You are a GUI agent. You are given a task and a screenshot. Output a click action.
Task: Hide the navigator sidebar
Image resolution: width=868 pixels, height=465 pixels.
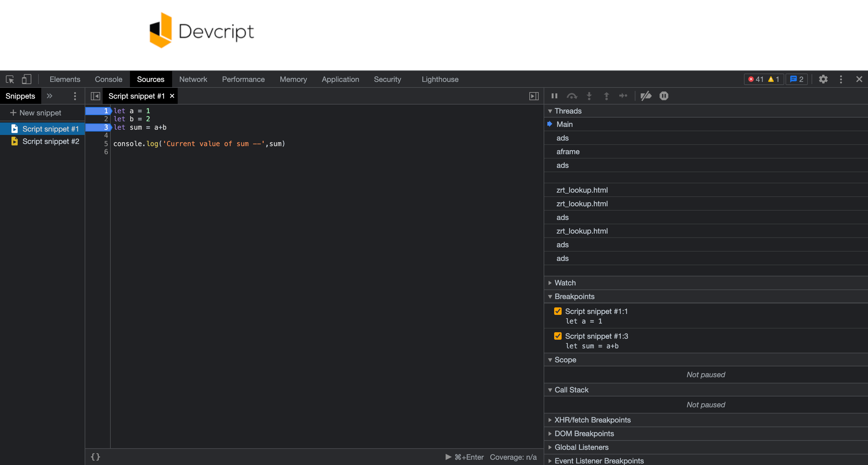tap(95, 96)
